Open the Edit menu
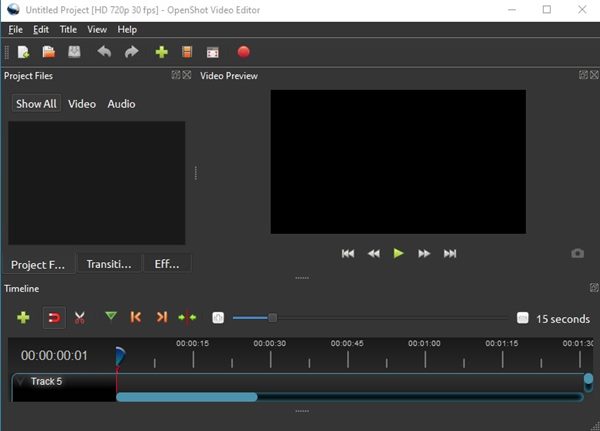The width and height of the screenshot is (600, 431). coord(41,29)
